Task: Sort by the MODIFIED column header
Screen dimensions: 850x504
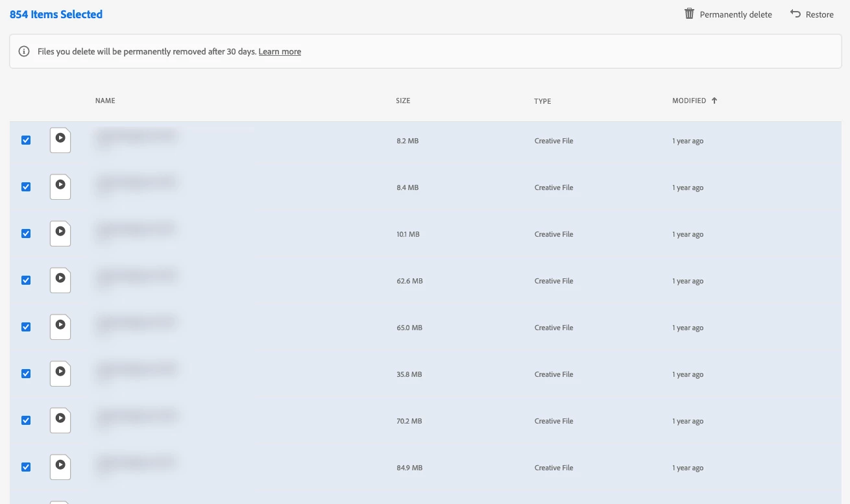Action: [689, 101]
